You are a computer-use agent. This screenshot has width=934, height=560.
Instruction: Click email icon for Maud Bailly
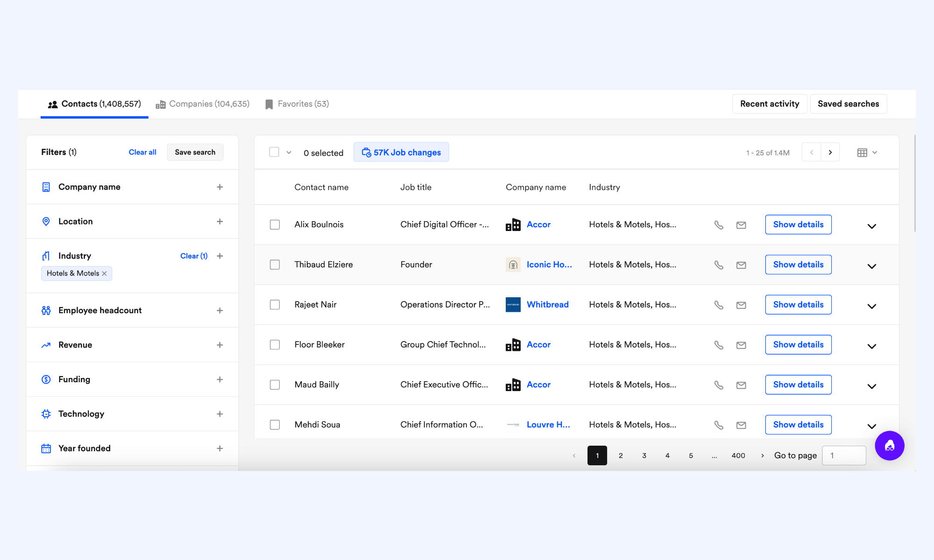[741, 385]
